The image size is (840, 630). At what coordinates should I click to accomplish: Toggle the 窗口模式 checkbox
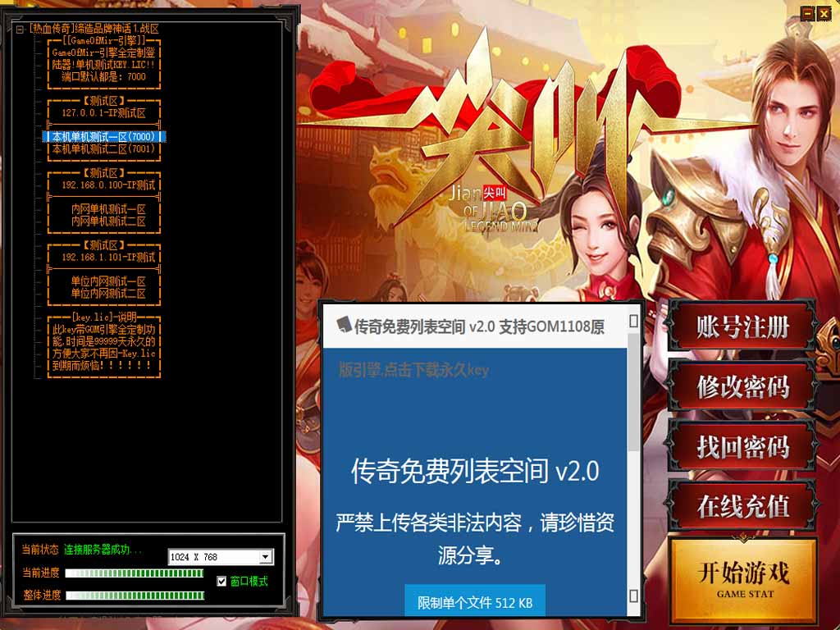[x=221, y=582]
